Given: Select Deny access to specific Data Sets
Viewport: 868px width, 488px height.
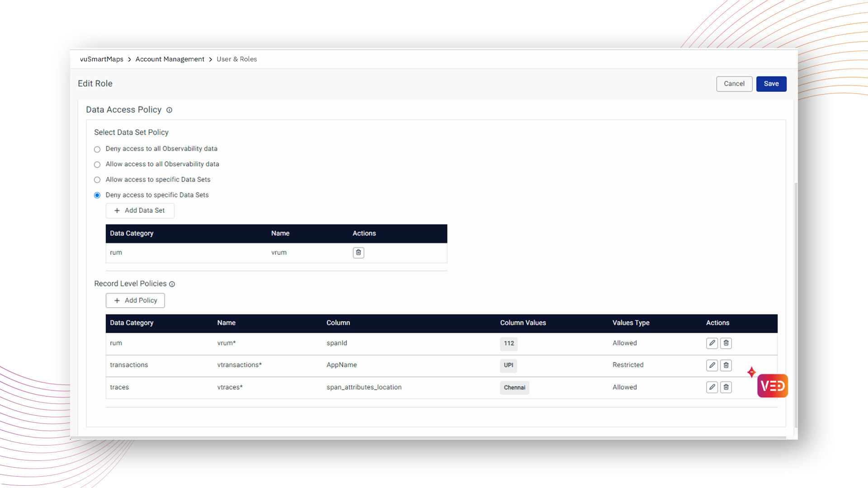Looking at the screenshot, I should pyautogui.click(x=97, y=195).
